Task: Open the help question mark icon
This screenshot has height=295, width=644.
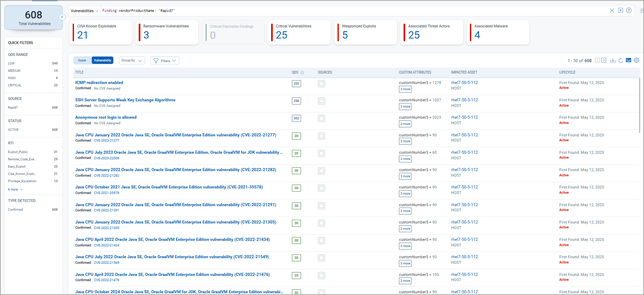Action: 629,10
